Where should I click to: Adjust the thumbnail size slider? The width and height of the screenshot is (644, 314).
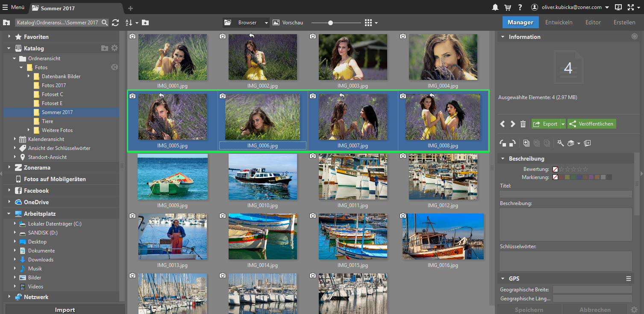click(x=330, y=23)
